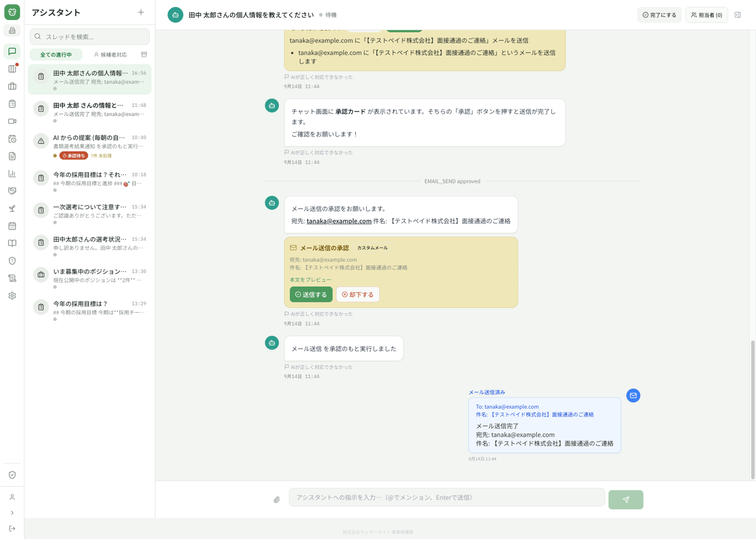Click the green send message button
Image resolution: width=756 pixels, height=539 pixels.
point(625,500)
